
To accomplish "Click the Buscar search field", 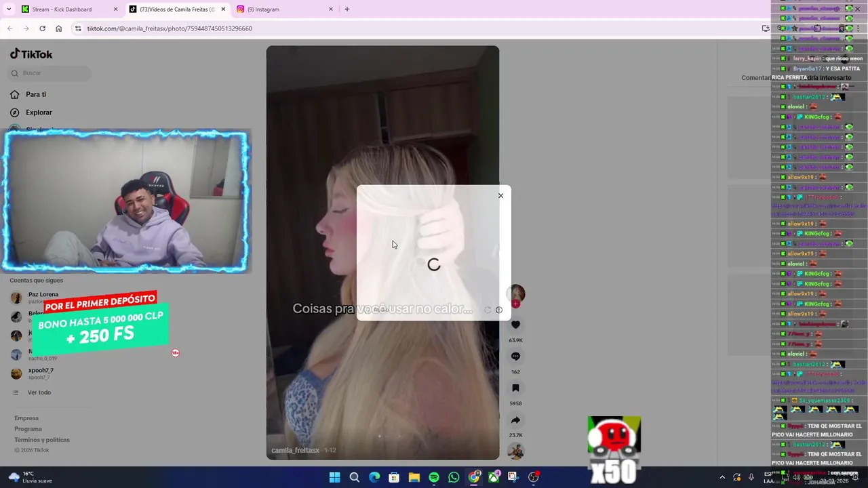I will pyautogui.click(x=50, y=73).
